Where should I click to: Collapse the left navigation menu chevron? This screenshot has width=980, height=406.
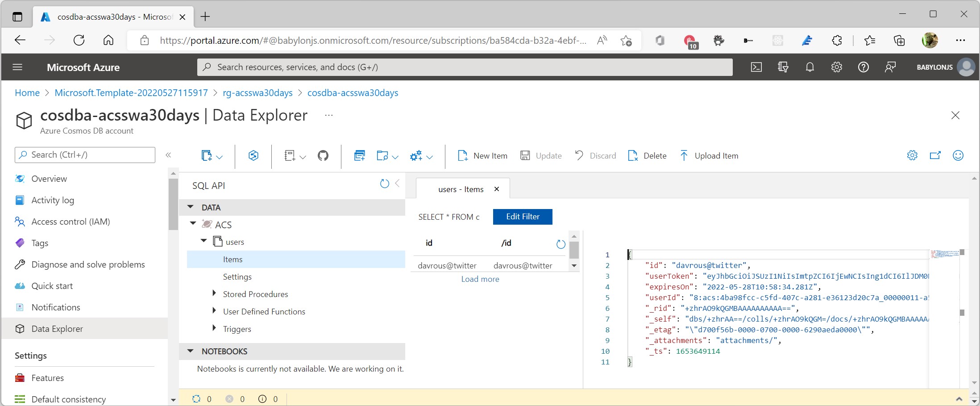click(168, 155)
